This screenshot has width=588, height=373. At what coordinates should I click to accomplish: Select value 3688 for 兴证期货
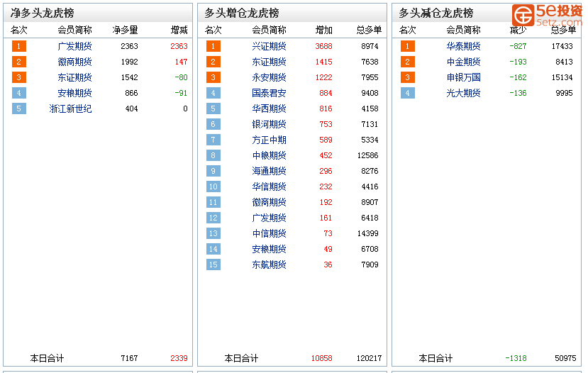pyautogui.click(x=323, y=46)
